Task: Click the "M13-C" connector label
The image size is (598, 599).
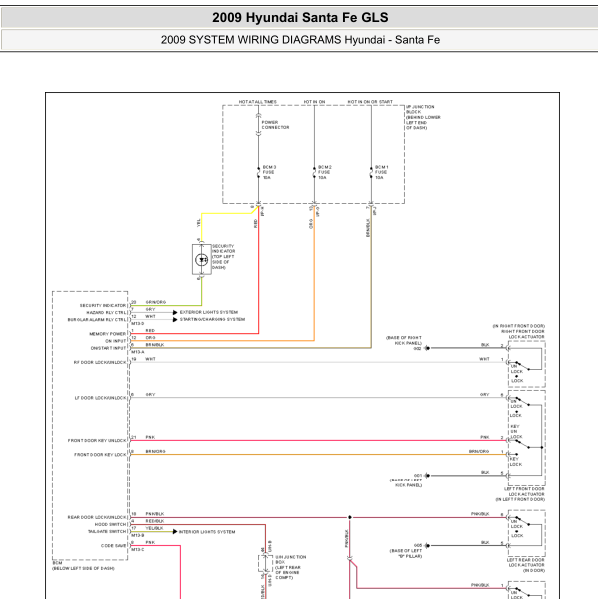Action: click(138, 550)
